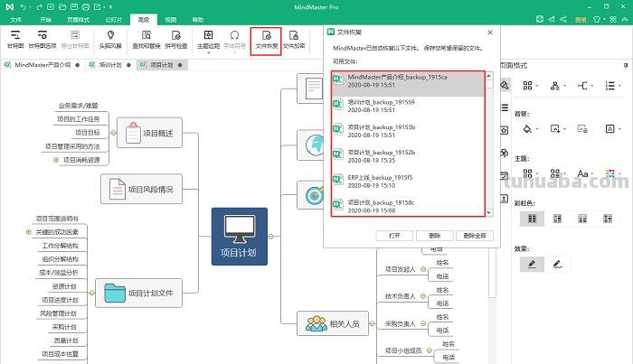Select the central 项目计划 topic
This screenshot has width=633, height=364.
240,237
